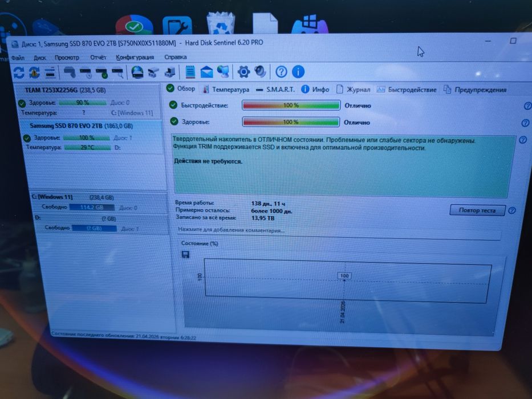Click the '13,95 ТВ' written value

[x=263, y=218]
